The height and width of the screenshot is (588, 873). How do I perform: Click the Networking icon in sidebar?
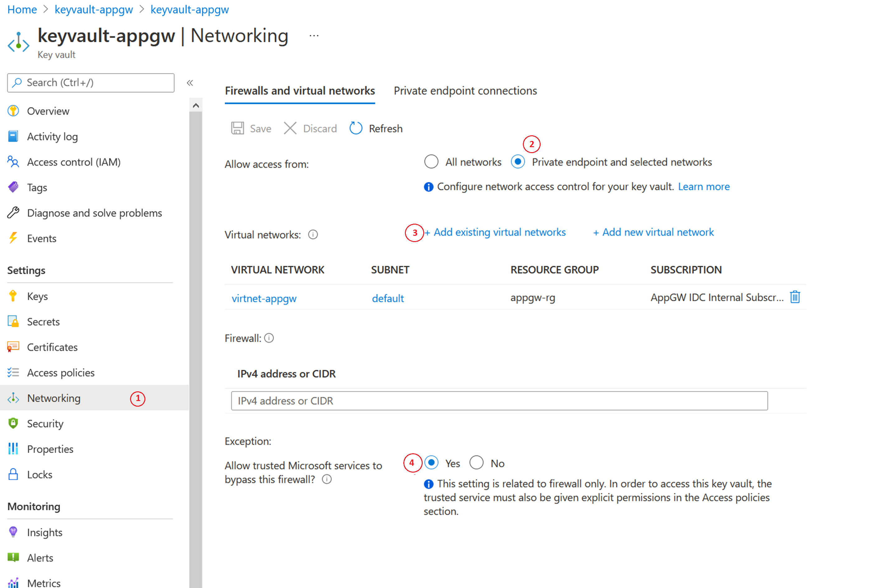point(16,398)
